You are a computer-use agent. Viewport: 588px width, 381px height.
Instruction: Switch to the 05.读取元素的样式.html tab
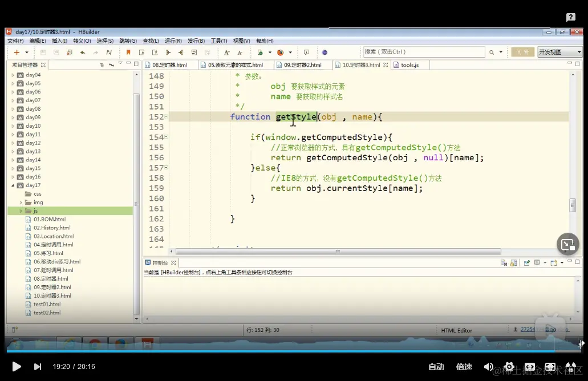(x=236, y=65)
